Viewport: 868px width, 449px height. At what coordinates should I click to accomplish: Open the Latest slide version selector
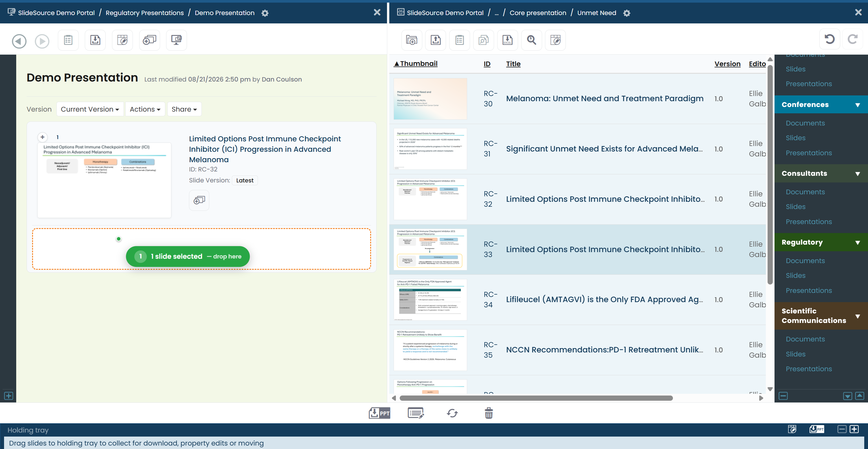245,180
